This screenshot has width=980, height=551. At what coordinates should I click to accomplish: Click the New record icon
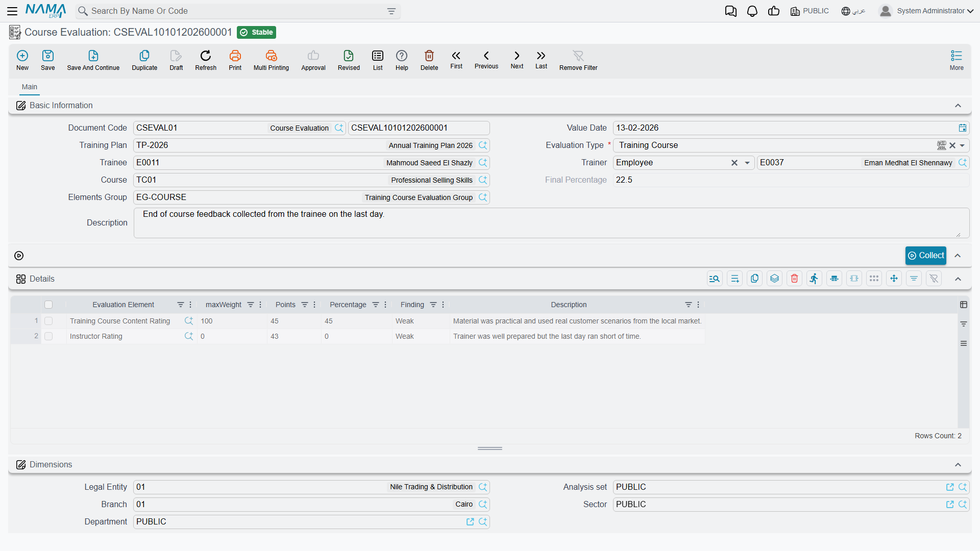coord(22,60)
